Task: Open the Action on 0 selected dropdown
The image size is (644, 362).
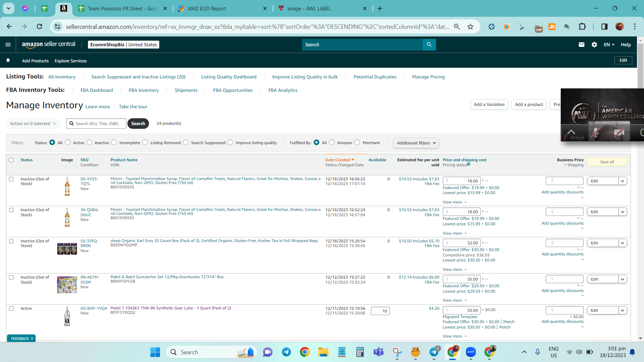Action: coord(33,123)
